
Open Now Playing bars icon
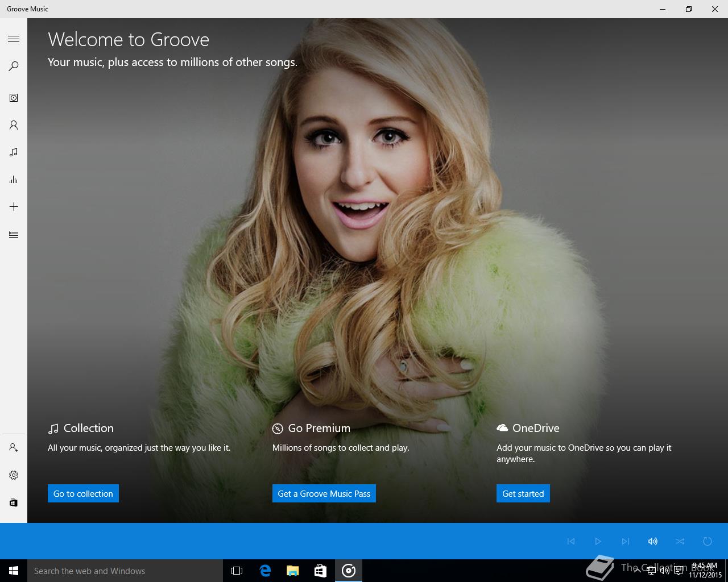pos(14,180)
